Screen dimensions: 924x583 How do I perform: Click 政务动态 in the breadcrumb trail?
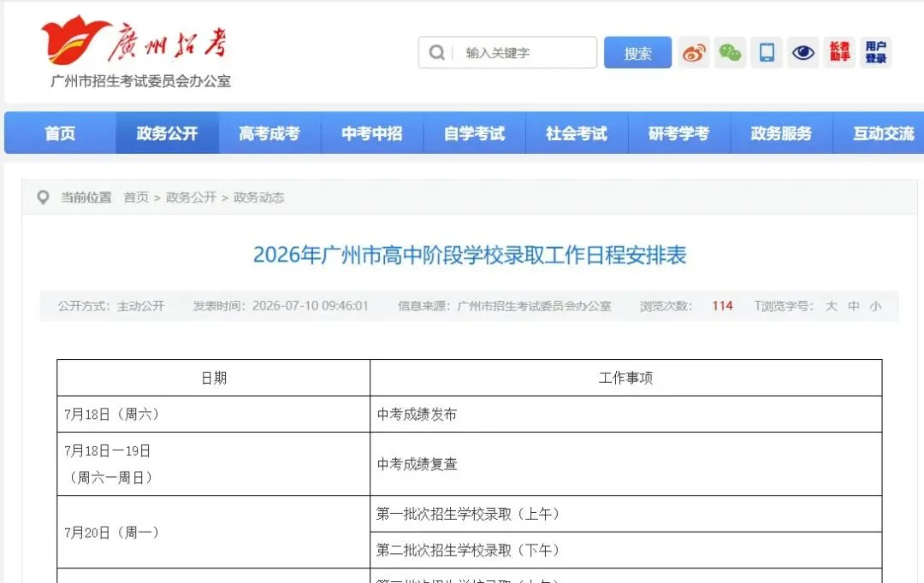[x=258, y=197]
